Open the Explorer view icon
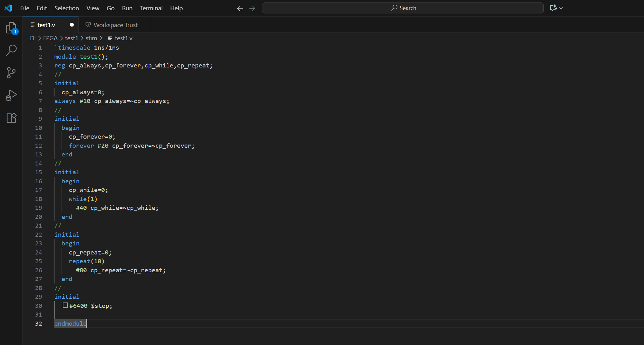644x345 pixels. point(11,28)
